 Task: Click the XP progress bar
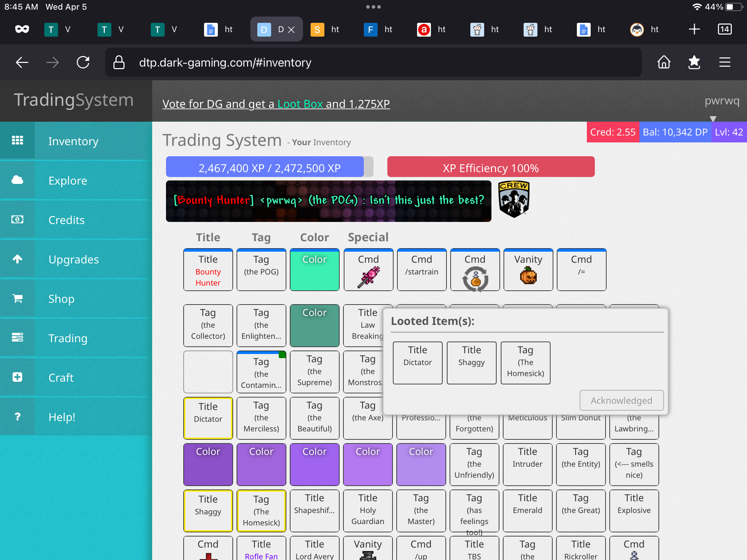pos(269,167)
